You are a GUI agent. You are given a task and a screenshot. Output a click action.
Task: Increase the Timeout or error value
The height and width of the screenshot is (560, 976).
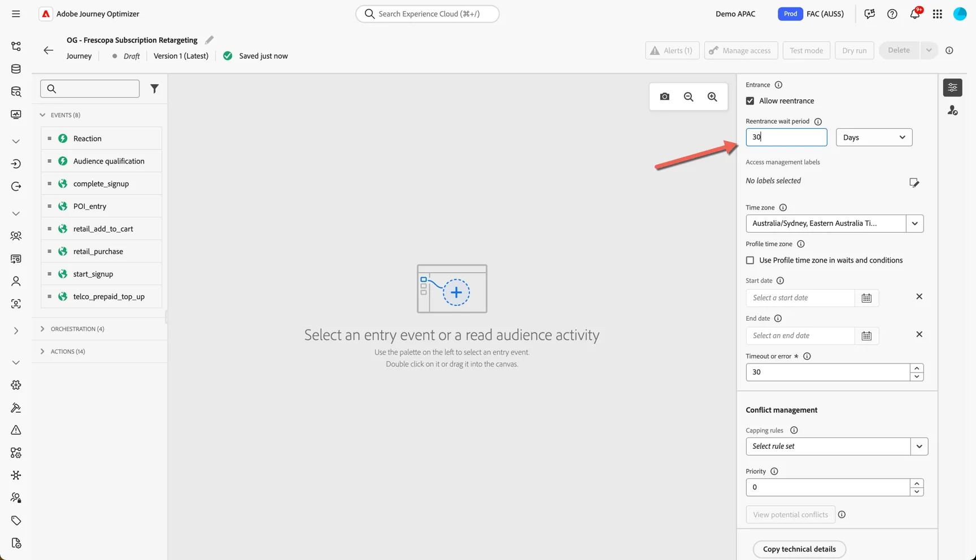[917, 368]
